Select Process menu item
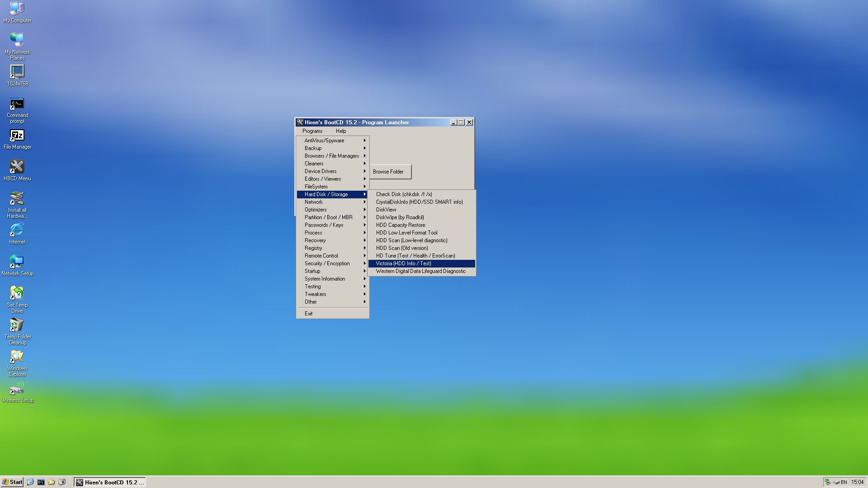 click(333, 233)
